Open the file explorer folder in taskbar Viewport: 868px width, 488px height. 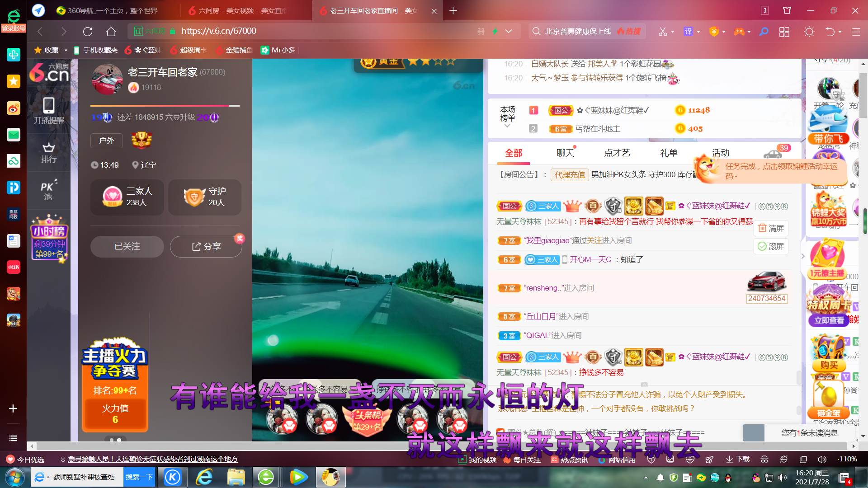coord(236,477)
